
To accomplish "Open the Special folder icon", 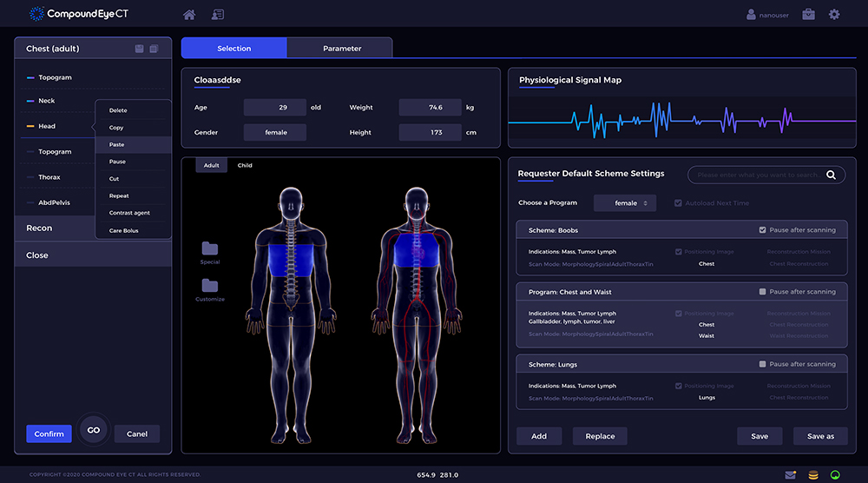I will pos(210,249).
